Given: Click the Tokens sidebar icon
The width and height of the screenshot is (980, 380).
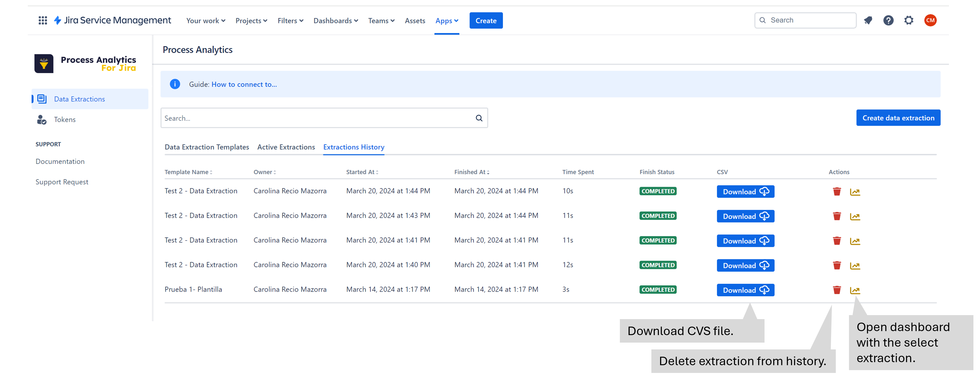Looking at the screenshot, I should (x=41, y=119).
